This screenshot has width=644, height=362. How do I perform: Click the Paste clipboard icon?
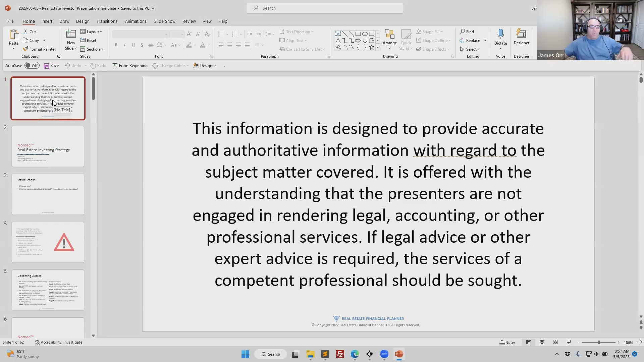click(14, 35)
